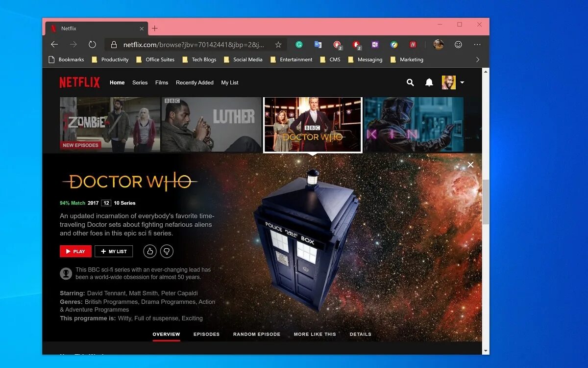Open the Marketing bookmarks folder
Image resolution: width=588 pixels, height=368 pixels.
click(x=407, y=60)
